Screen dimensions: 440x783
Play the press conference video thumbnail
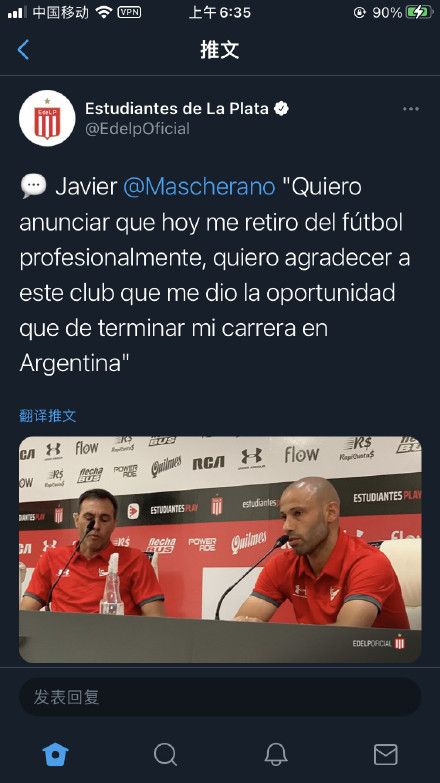pos(220,549)
